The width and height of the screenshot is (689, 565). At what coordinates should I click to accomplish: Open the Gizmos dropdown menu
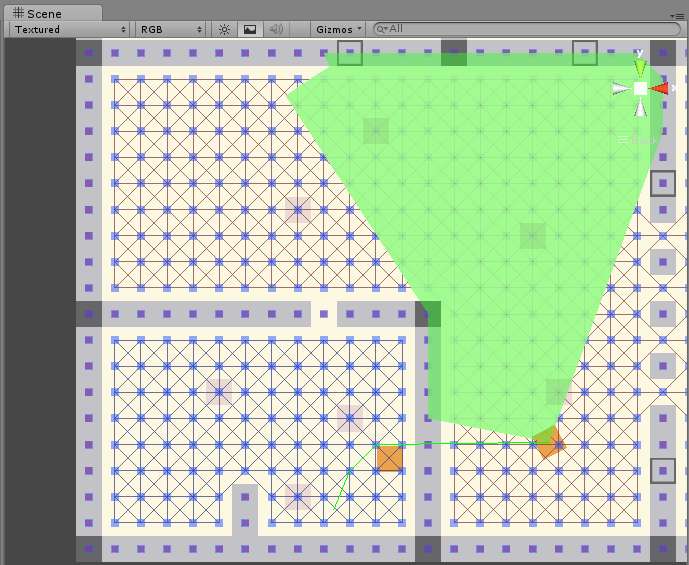[x=338, y=29]
